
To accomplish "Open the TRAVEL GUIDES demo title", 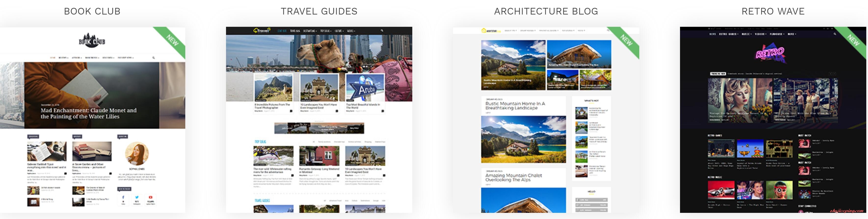I will [x=319, y=12].
